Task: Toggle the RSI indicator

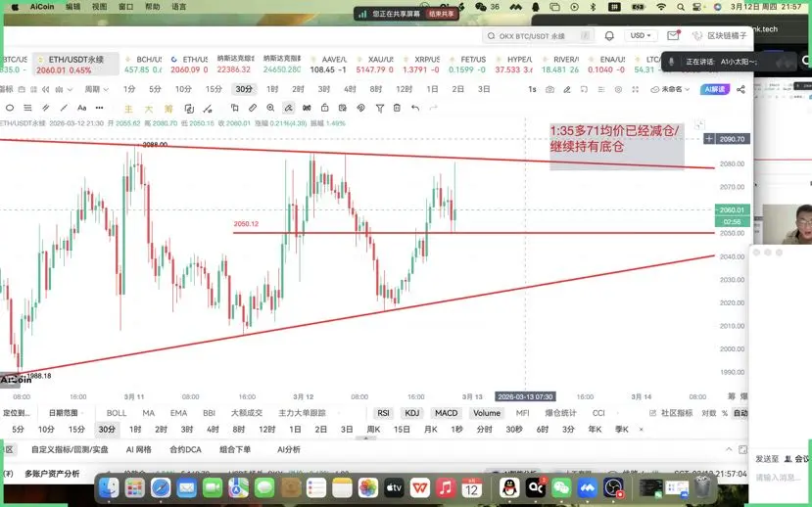Action: [383, 413]
